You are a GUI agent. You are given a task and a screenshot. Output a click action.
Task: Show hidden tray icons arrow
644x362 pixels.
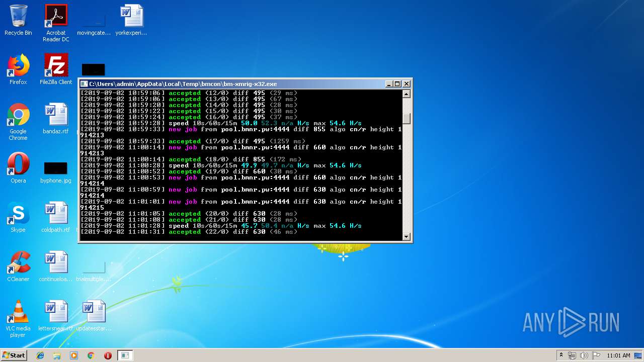(x=561, y=355)
